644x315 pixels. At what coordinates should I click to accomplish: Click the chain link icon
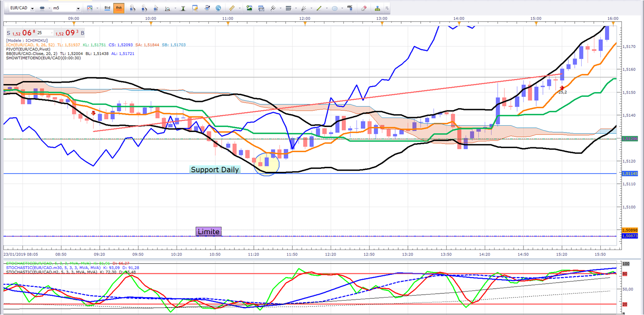(x=42, y=8)
